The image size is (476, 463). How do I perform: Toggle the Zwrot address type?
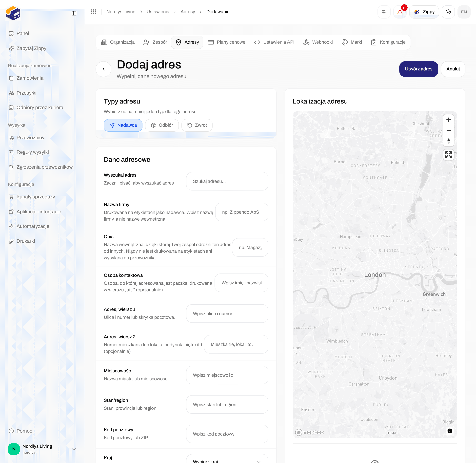pyautogui.click(x=197, y=125)
